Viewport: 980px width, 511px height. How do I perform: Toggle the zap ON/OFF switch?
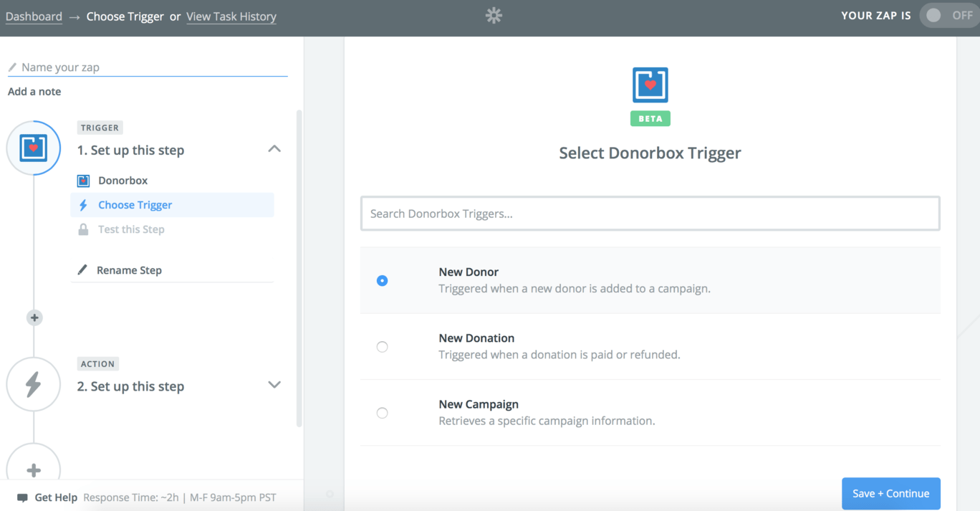click(x=948, y=16)
